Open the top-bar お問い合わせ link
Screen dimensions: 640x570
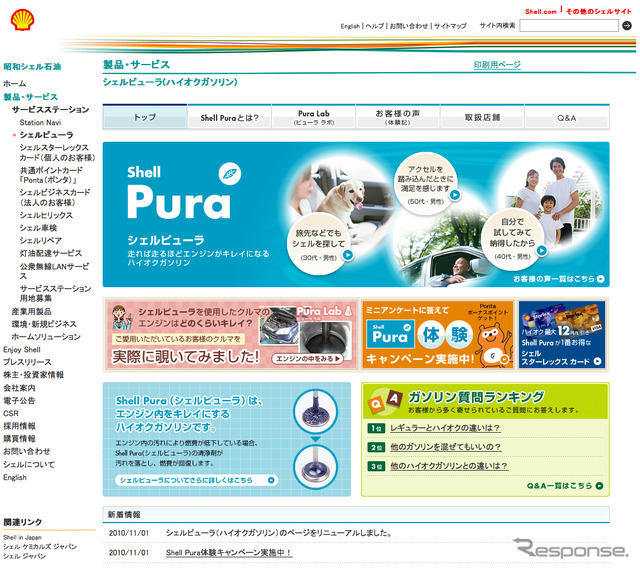(x=409, y=26)
